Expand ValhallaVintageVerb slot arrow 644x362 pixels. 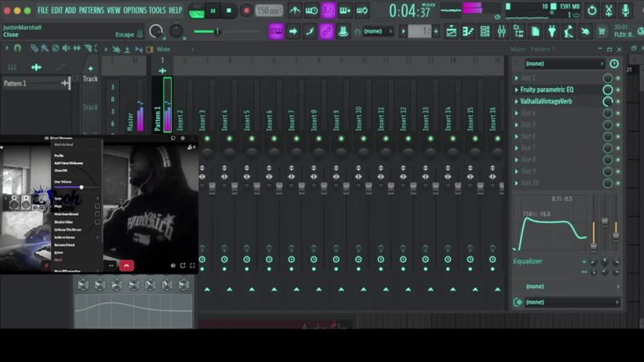pyautogui.click(x=516, y=101)
